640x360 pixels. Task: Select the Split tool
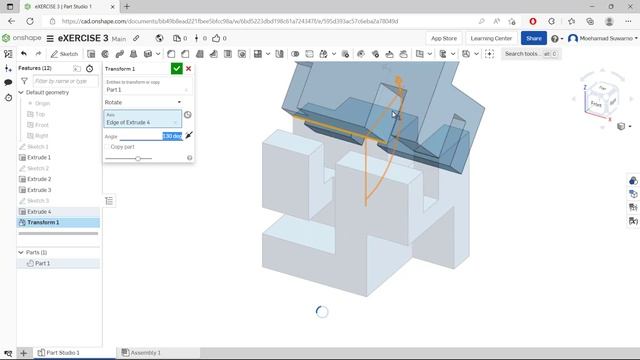[x=309, y=54]
